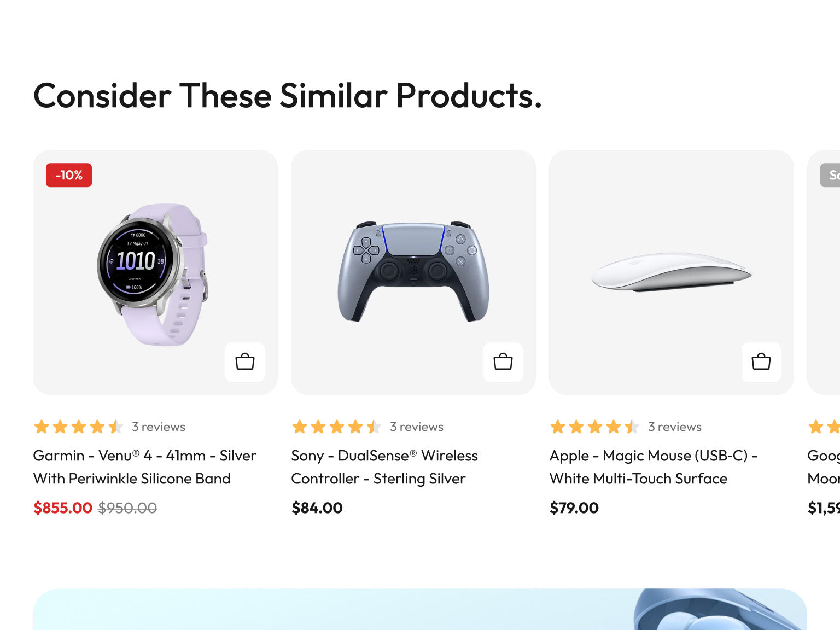840x630 pixels.
Task: Click the -10% discount badge
Action: pyautogui.click(x=69, y=175)
